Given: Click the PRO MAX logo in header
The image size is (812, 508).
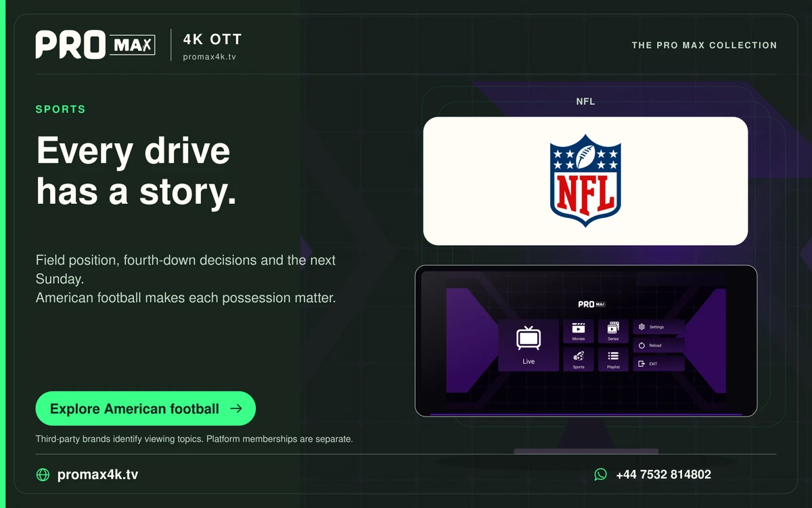Looking at the screenshot, I should [95, 45].
